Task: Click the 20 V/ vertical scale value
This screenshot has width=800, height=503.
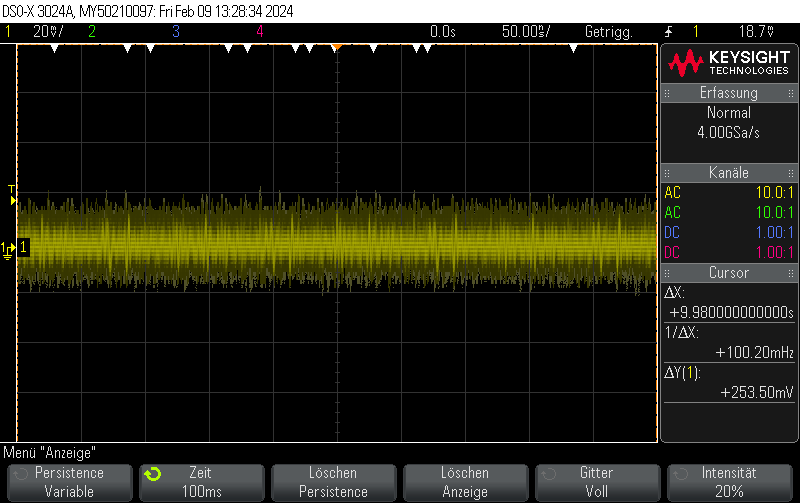Action: 48,32
